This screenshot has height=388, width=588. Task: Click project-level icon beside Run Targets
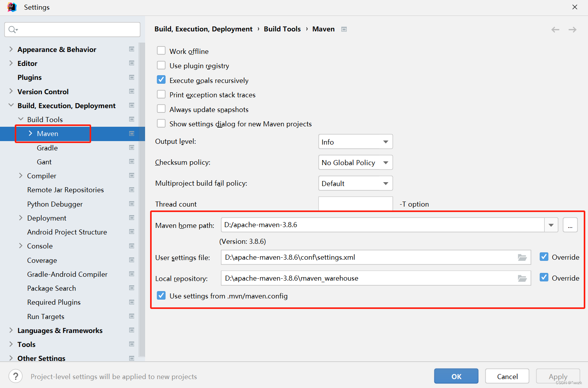[x=132, y=316]
